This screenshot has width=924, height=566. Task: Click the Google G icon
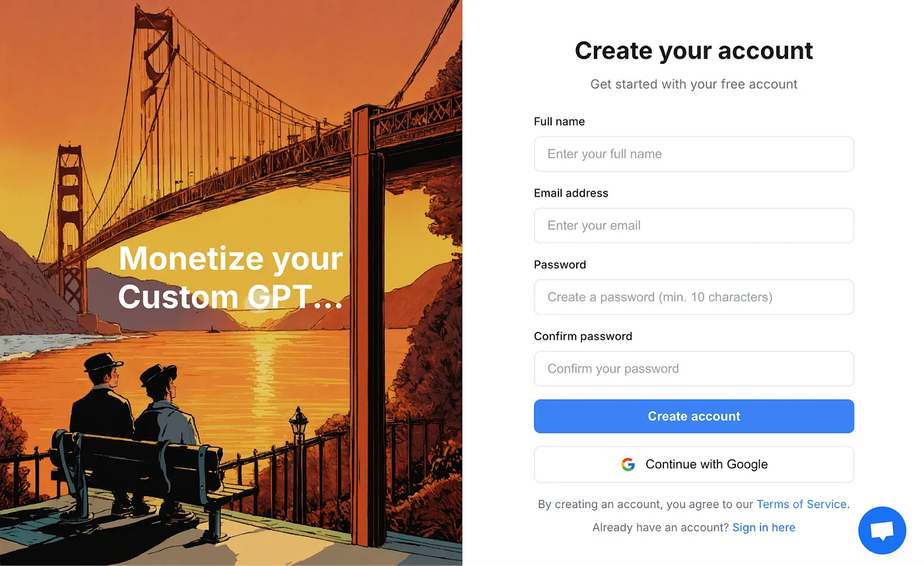(x=628, y=464)
